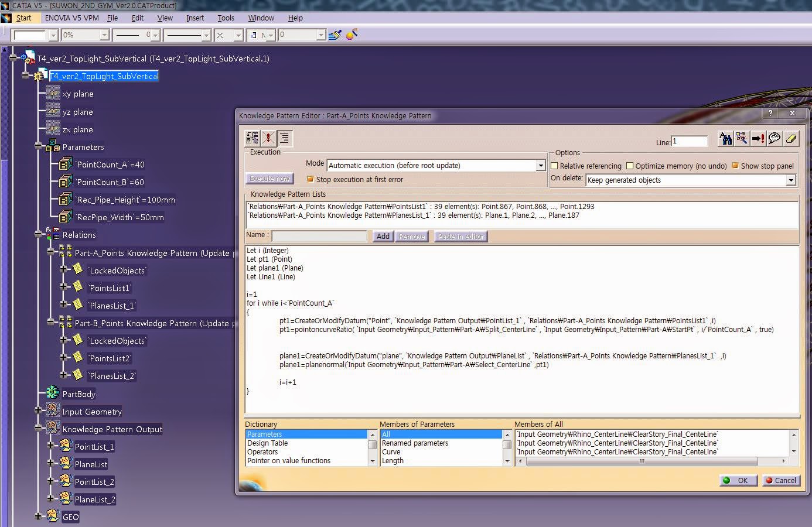Image resolution: width=812 pixels, height=527 pixels.
Task: Click inside the Line number field
Action: [x=690, y=142]
